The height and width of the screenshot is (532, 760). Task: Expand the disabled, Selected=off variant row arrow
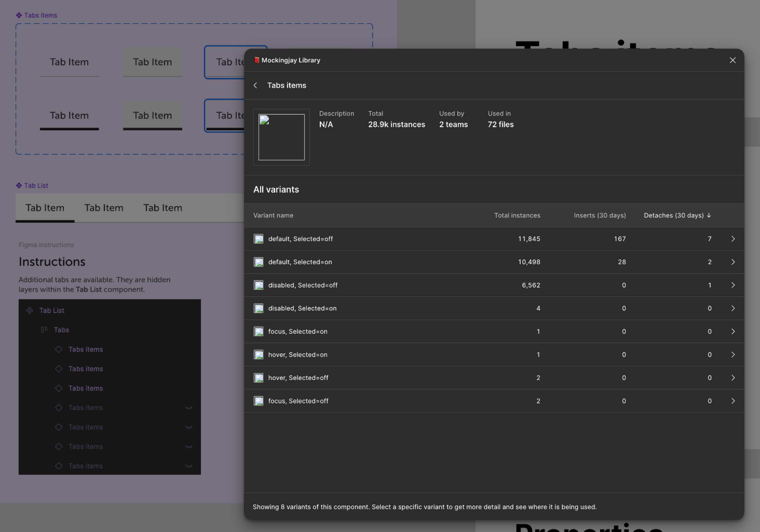click(x=733, y=285)
